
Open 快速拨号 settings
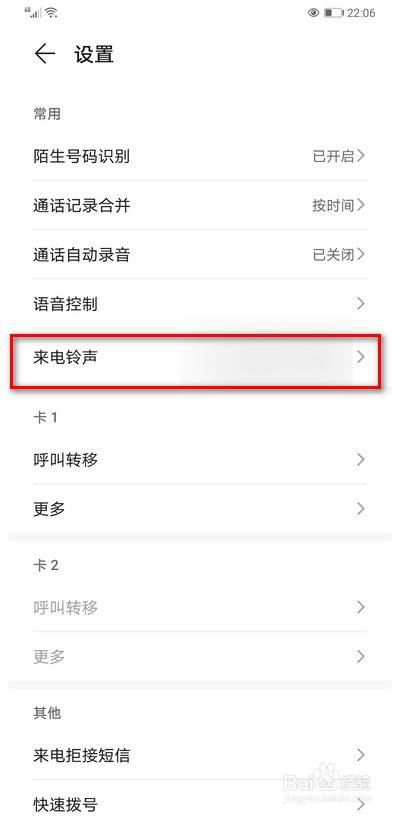(x=200, y=801)
